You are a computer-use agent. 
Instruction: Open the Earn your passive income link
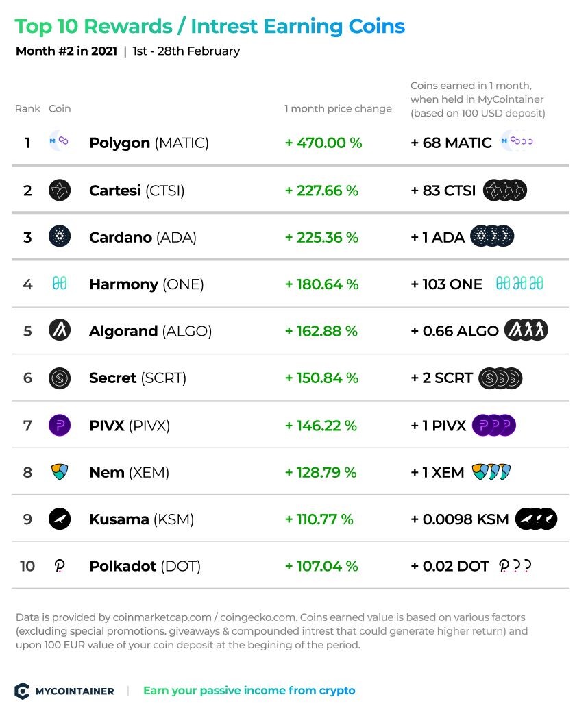tap(249, 690)
